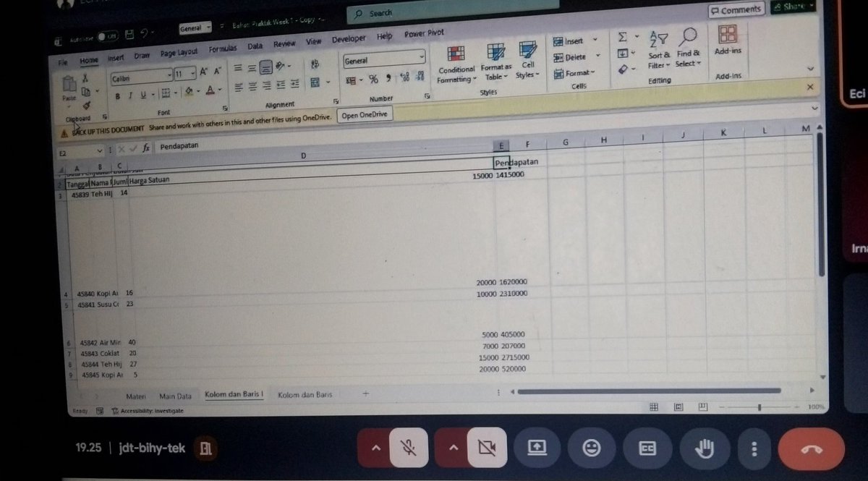Screen dimensions: 868x481
Task: Click the horizontal scrollbar beside the sheet tabs
Action: coord(650,391)
